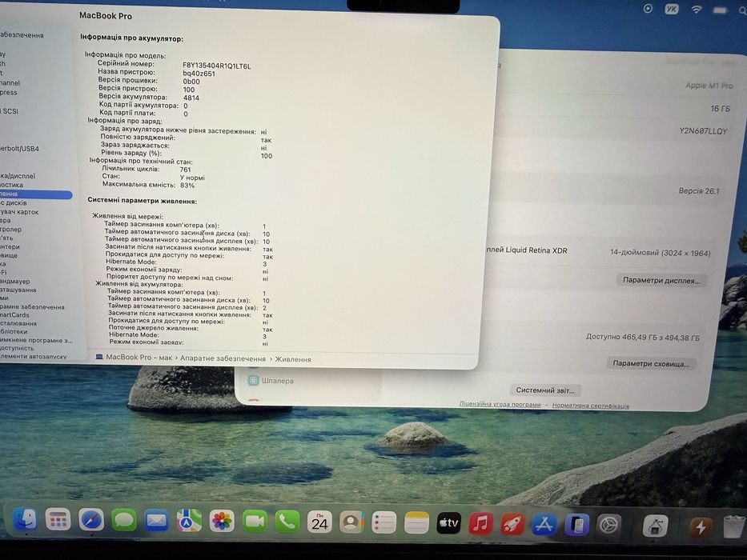This screenshot has height=560, width=747.
Task: Launch Safari from the Dock
Action: [x=91, y=520]
